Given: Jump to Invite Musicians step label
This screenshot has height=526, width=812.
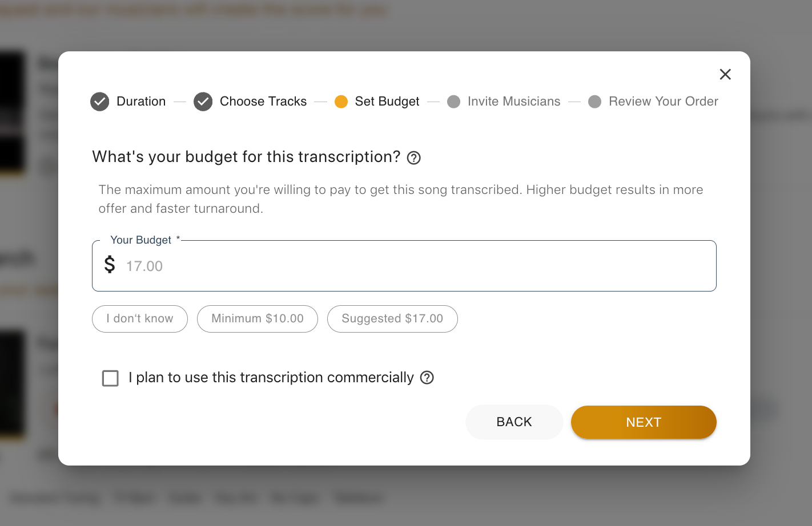Looking at the screenshot, I should click(x=514, y=102).
